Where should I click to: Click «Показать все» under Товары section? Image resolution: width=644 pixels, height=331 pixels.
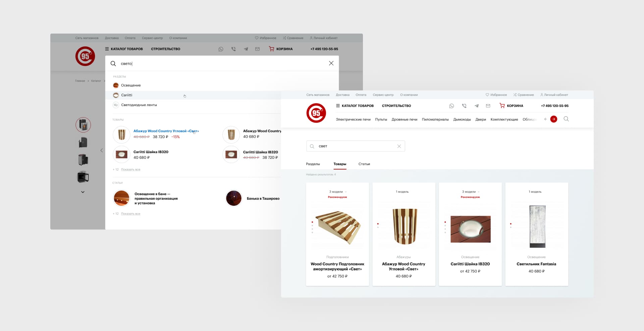[130, 170]
